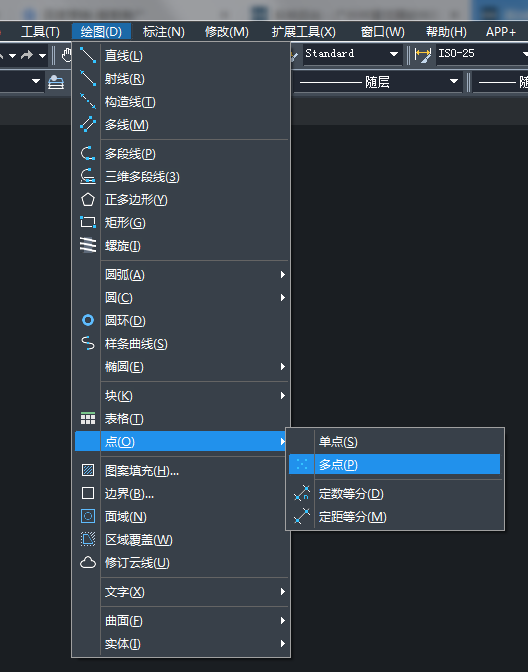Viewport: 528px width, 672px height.
Task: Open the Block (块) submenu
Action: point(195,395)
